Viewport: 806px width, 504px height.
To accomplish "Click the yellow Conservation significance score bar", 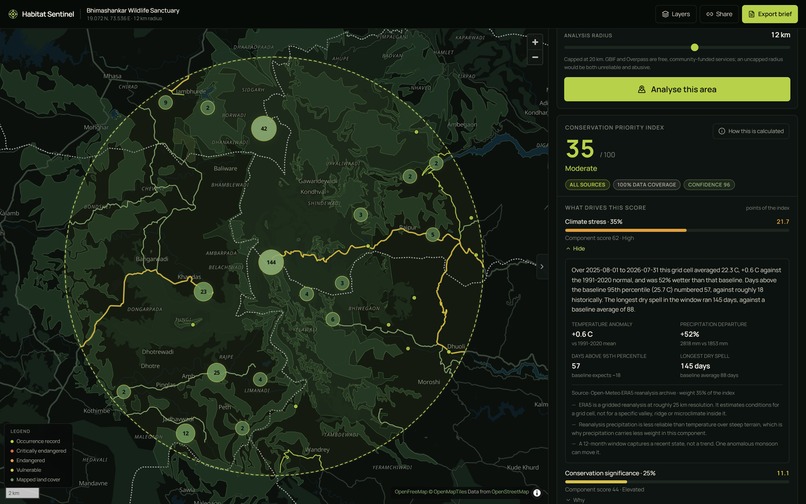I will (596, 482).
